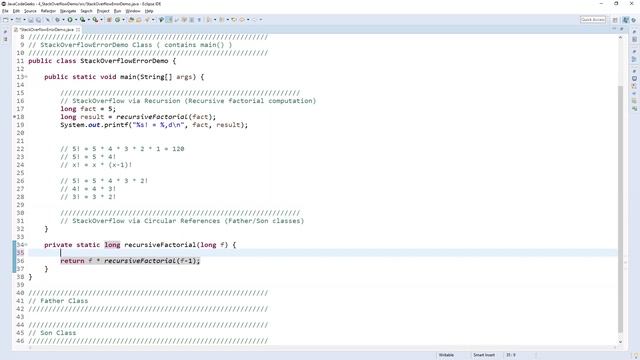Viewport: 640px width, 360px height.
Task: Open the Help menu
Action: tap(149, 11)
